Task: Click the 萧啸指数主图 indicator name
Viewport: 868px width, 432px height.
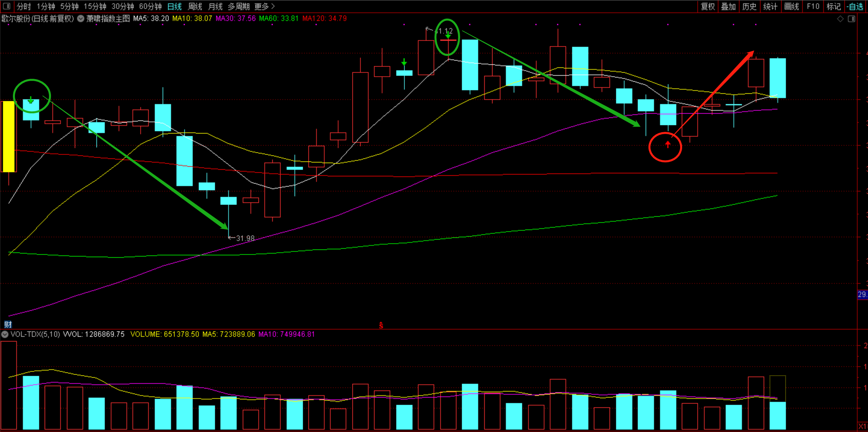Action: [x=108, y=18]
